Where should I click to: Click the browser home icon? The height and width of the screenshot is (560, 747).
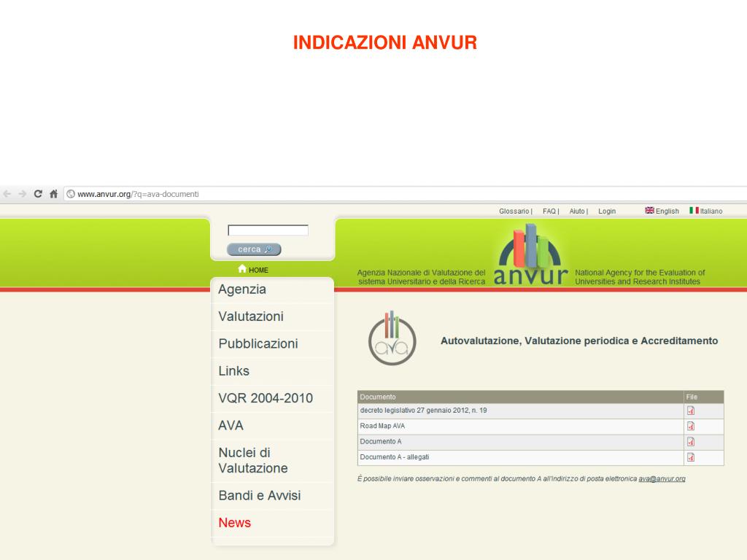coord(53,194)
